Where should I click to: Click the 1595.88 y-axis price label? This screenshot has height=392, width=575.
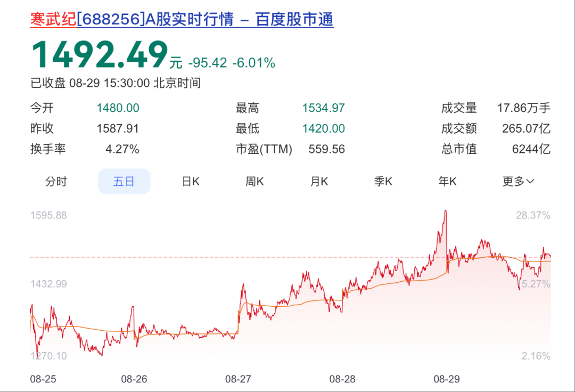48,216
